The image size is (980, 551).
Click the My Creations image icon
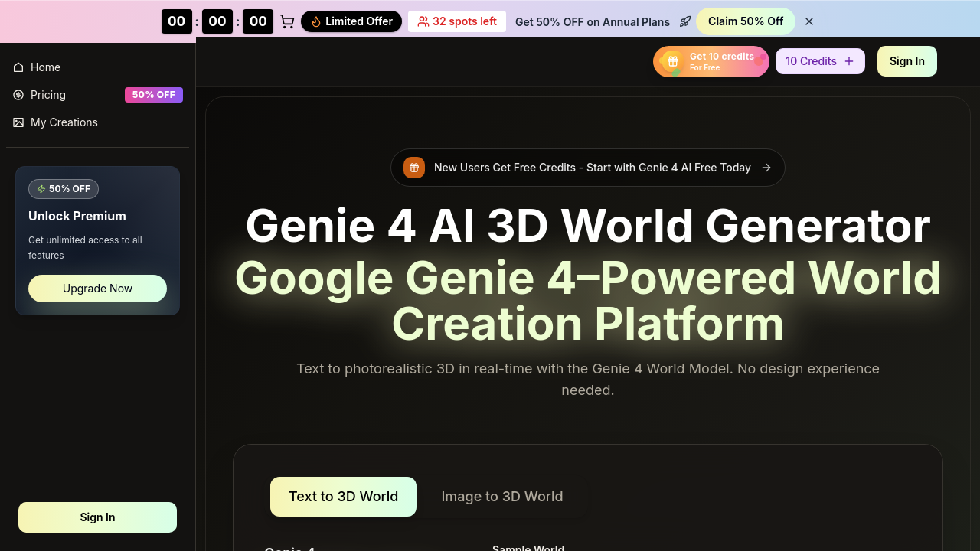pos(18,122)
